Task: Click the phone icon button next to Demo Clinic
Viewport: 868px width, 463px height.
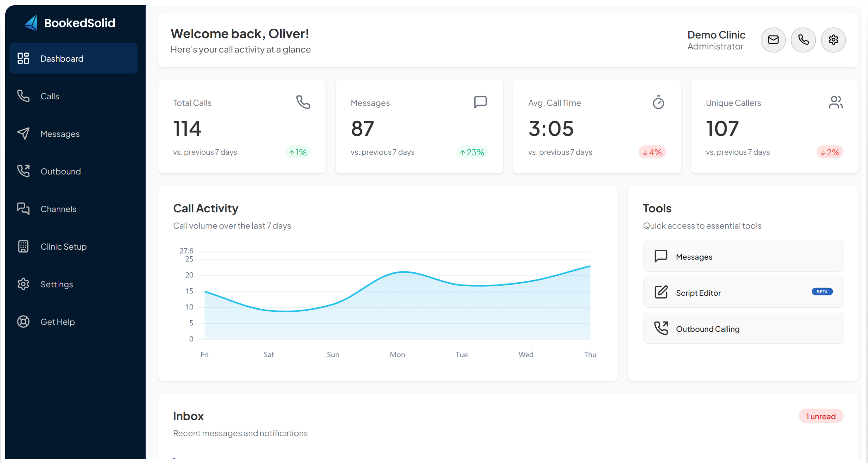Action: pos(803,40)
